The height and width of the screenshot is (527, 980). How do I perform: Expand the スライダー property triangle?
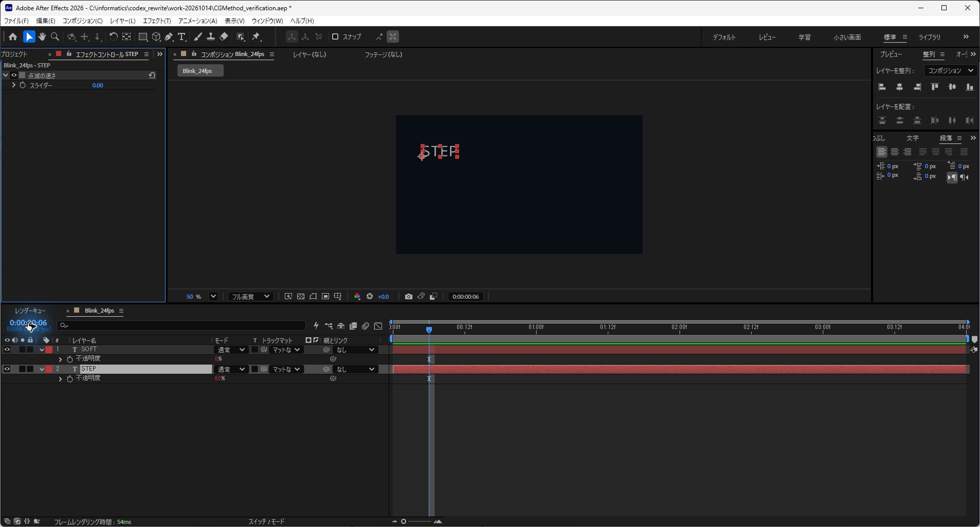coord(14,85)
